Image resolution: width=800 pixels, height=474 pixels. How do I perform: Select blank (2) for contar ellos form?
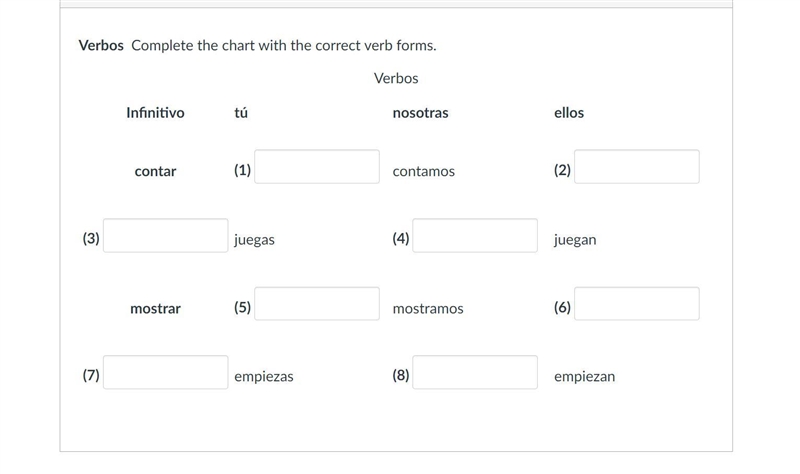point(637,167)
